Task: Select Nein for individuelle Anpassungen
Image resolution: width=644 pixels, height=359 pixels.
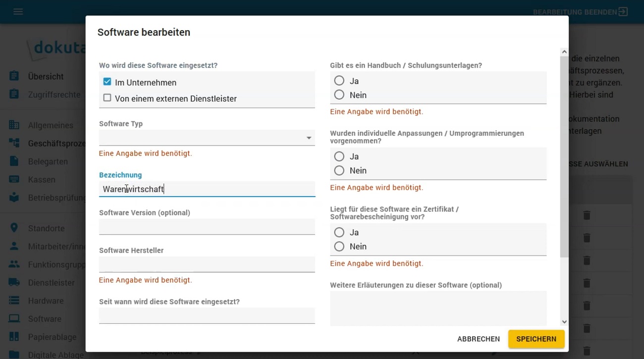Action: pyautogui.click(x=339, y=170)
